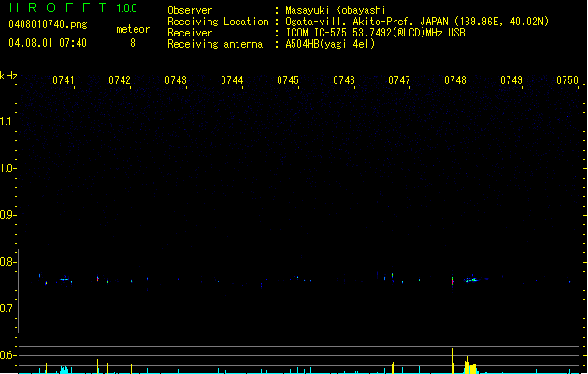Click the 0749 time axis marker
Viewport: 588px width, 374px height.
point(511,80)
